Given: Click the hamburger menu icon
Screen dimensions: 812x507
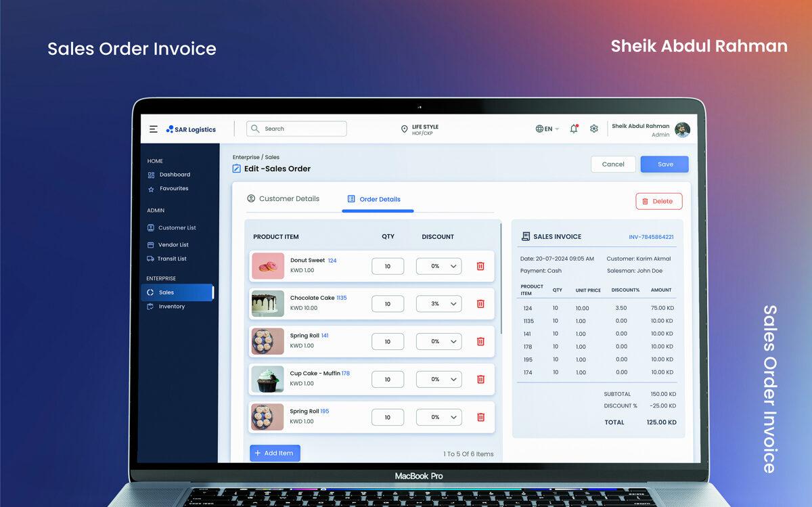Looking at the screenshot, I should click(154, 129).
